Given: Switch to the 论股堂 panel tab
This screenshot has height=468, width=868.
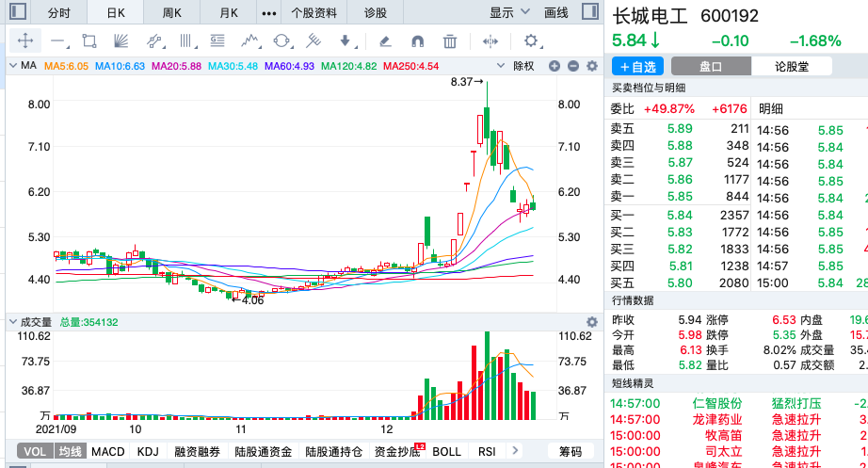Looking at the screenshot, I should [x=791, y=67].
